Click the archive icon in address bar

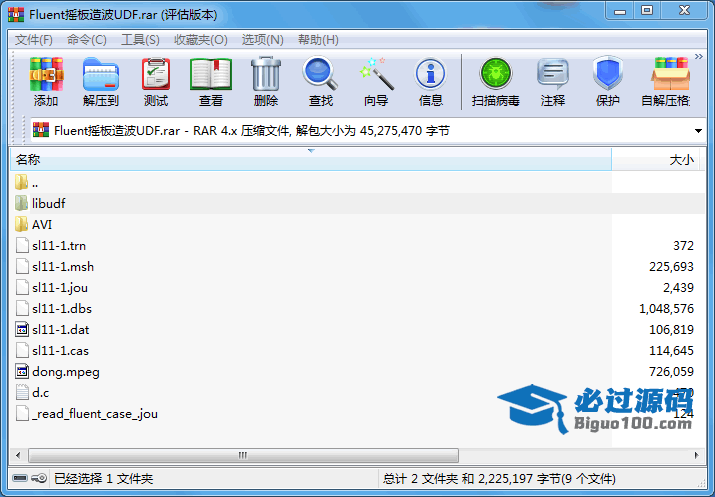(41, 130)
